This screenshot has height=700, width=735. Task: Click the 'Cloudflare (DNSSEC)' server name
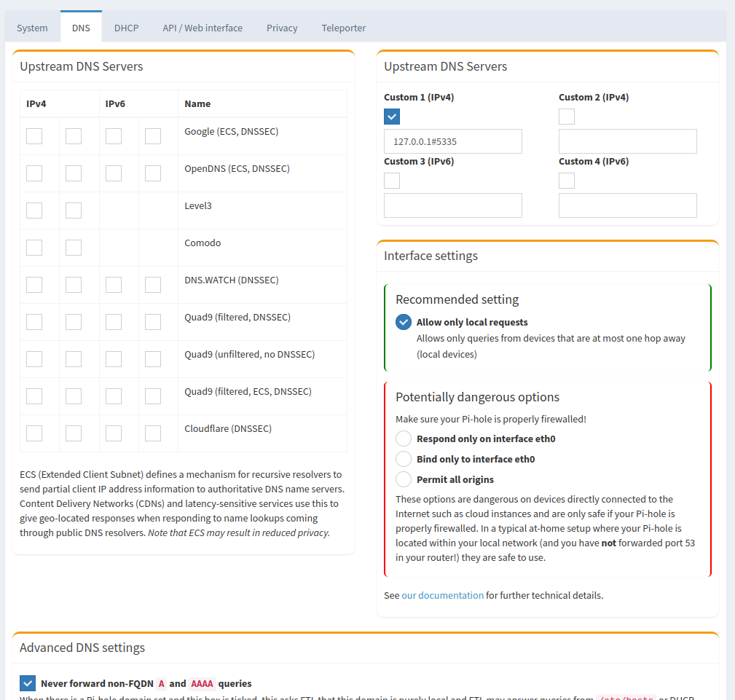coord(228,428)
